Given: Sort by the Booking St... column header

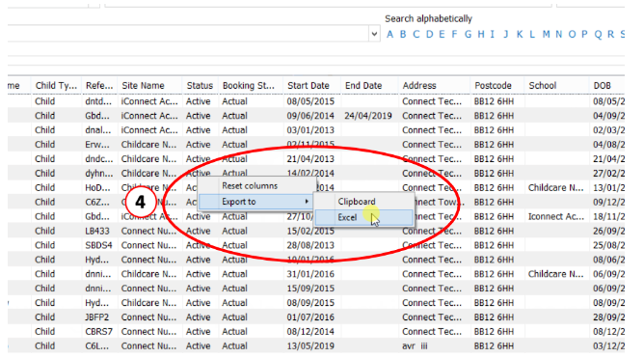Looking at the screenshot, I should point(251,86).
